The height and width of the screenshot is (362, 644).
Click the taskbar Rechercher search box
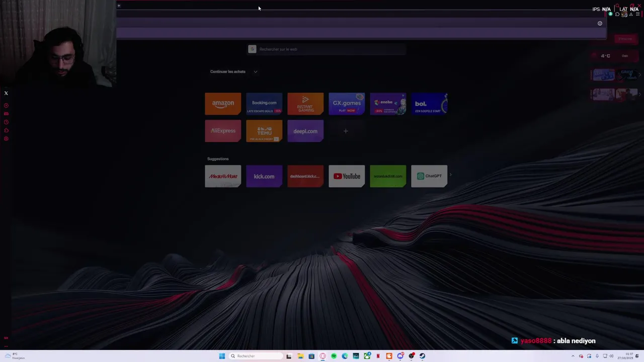[256, 356]
